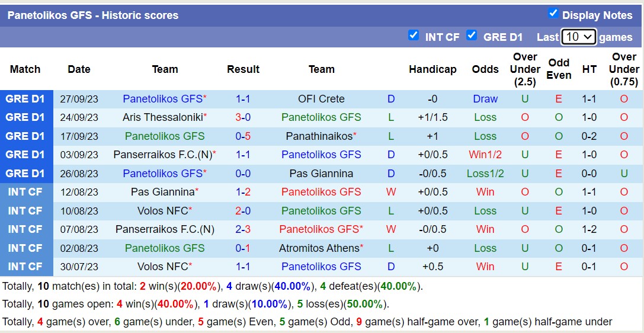Click the Over Under (2.5) column header
Viewport: 644px width, 333px height.
[525, 69]
